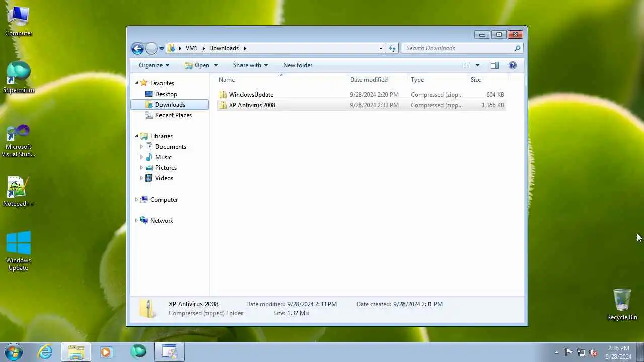Launch Internet Explorer from the taskbar
Image resolution: width=644 pixels, height=362 pixels.
pyautogui.click(x=45, y=352)
